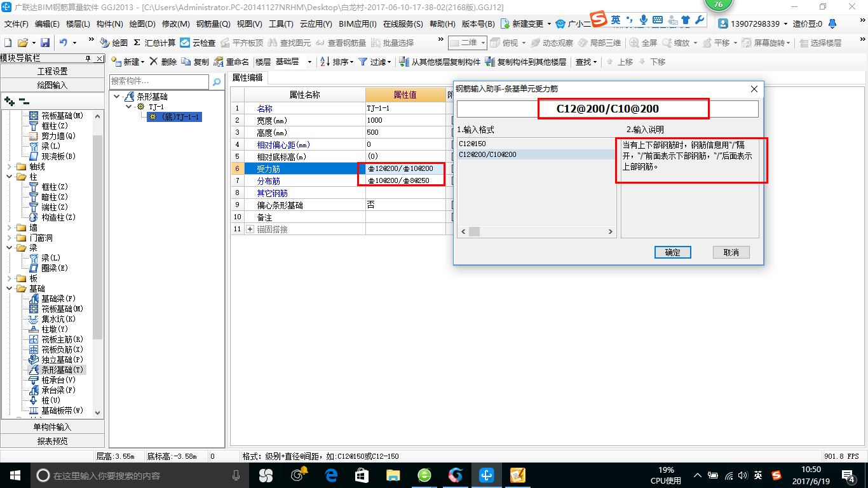868x488 pixels.
Task: Select 集水坑(K) in navigator tree
Action: tap(58, 319)
